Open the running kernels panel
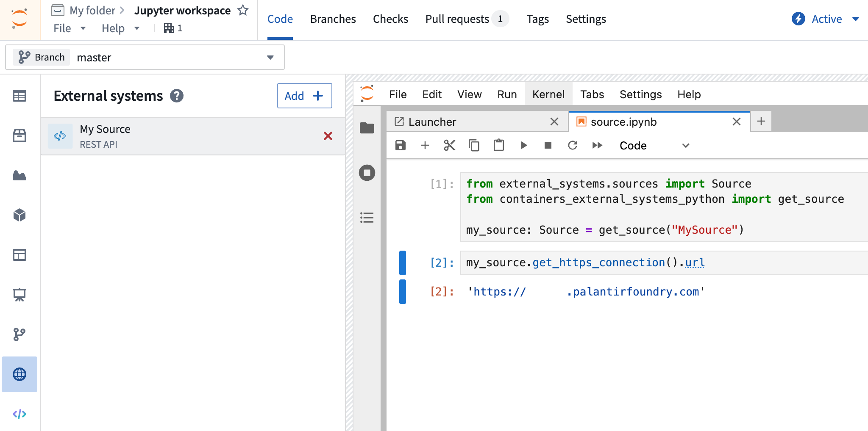868x431 pixels. [366, 173]
